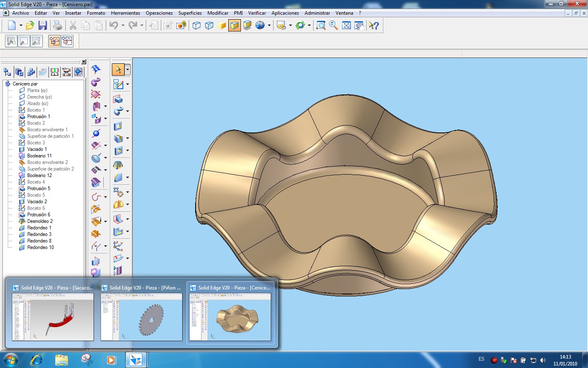Open the Verificar menu

[257, 13]
